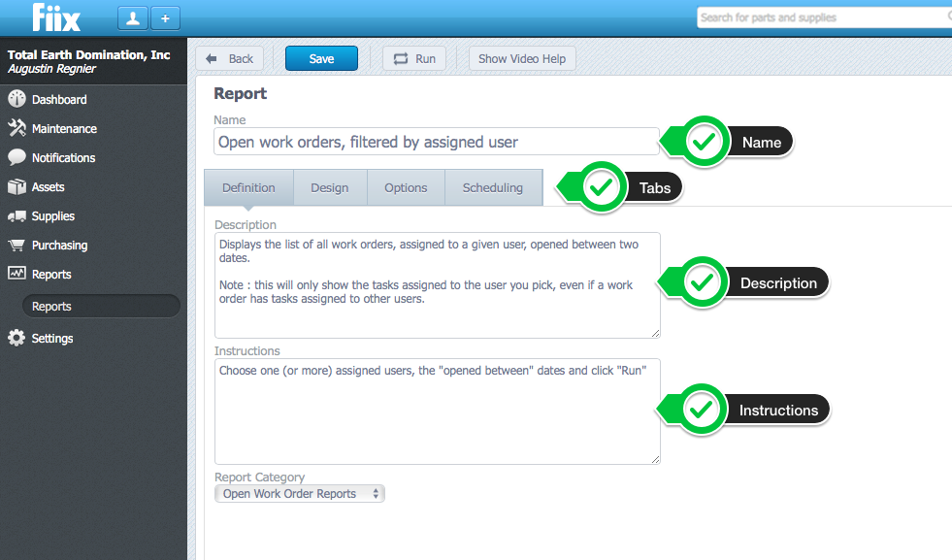Click the Options tab
This screenshot has width=952, height=560.
tap(406, 187)
